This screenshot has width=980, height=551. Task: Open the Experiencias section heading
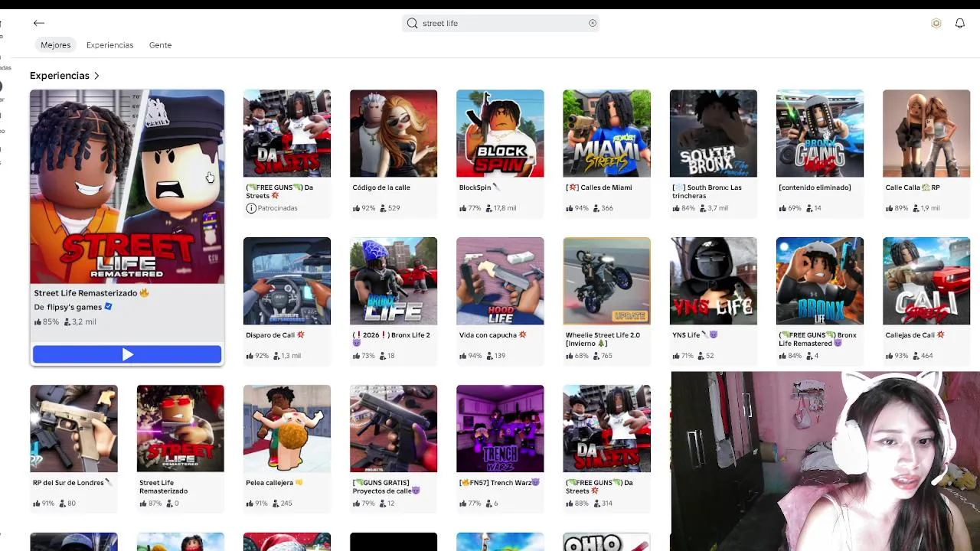coord(60,76)
